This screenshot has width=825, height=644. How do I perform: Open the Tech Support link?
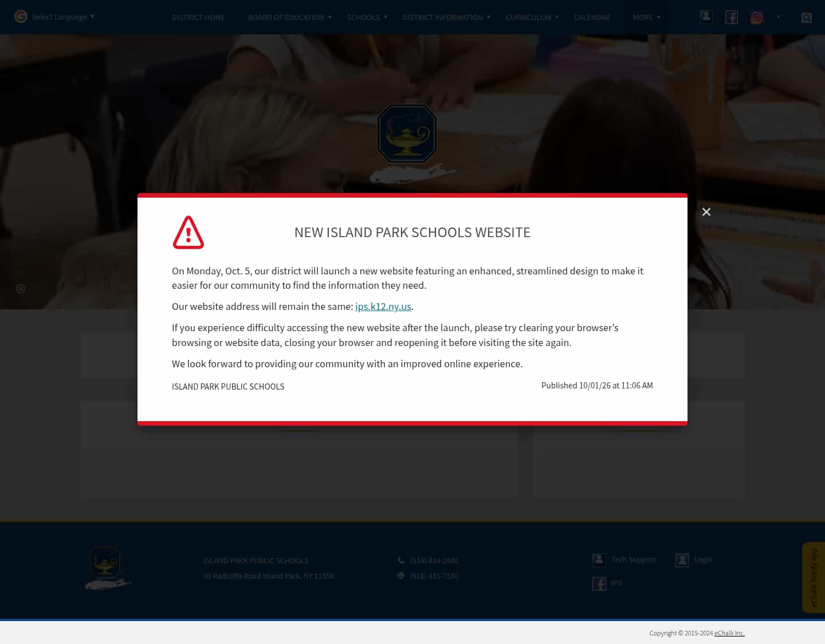[634, 559]
